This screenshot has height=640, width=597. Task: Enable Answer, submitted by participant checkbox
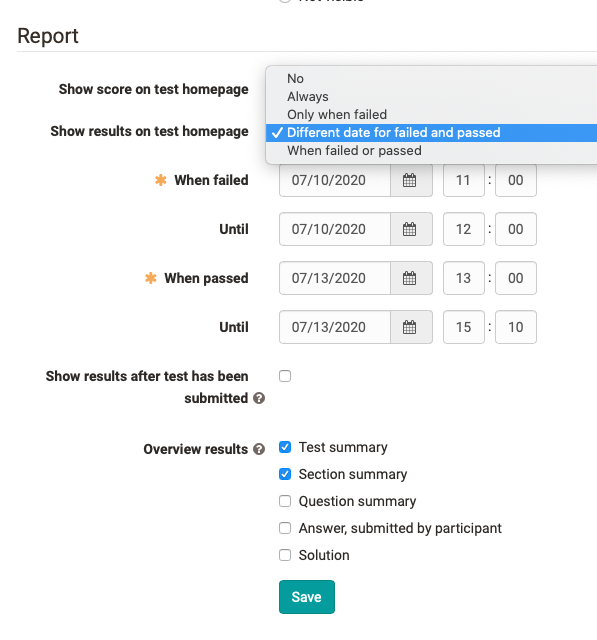pos(285,528)
